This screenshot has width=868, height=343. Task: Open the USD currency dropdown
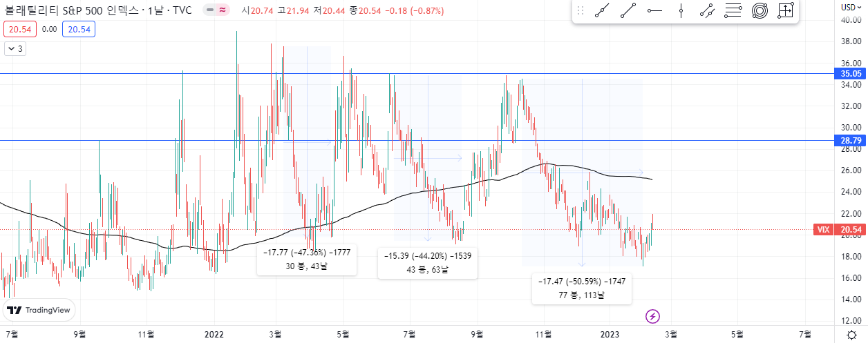pos(851,7)
